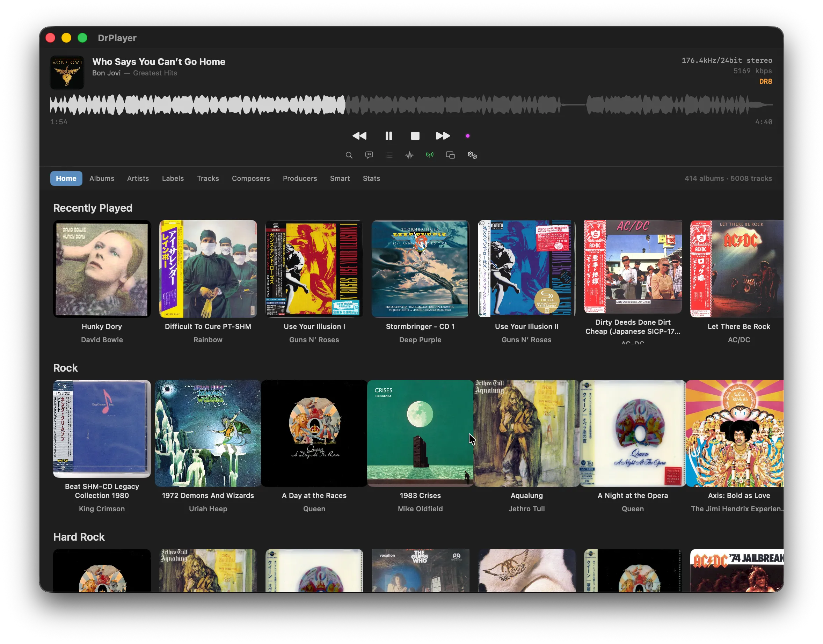The height and width of the screenshot is (644, 823).
Task: Open the play queue list icon
Action: click(x=389, y=155)
